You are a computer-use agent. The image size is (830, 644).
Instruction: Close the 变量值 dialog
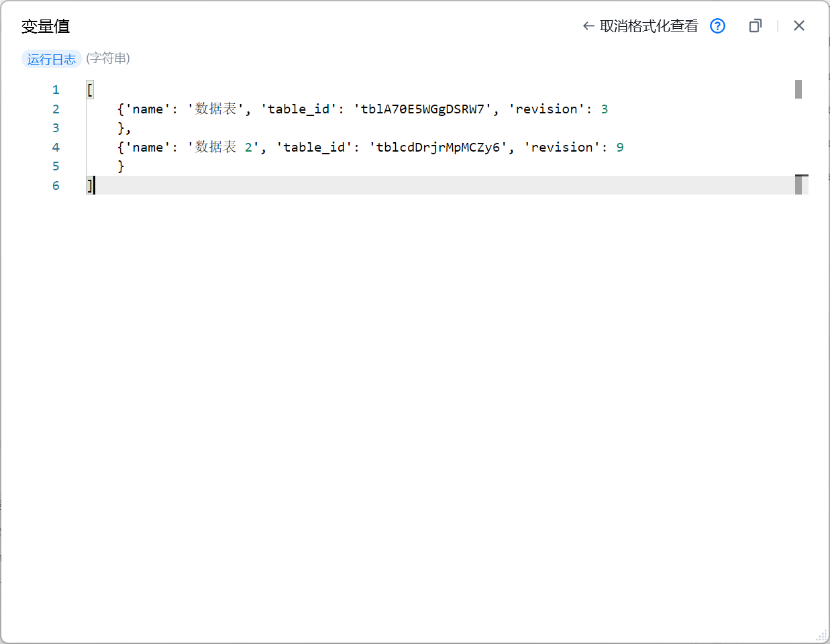[x=798, y=26]
